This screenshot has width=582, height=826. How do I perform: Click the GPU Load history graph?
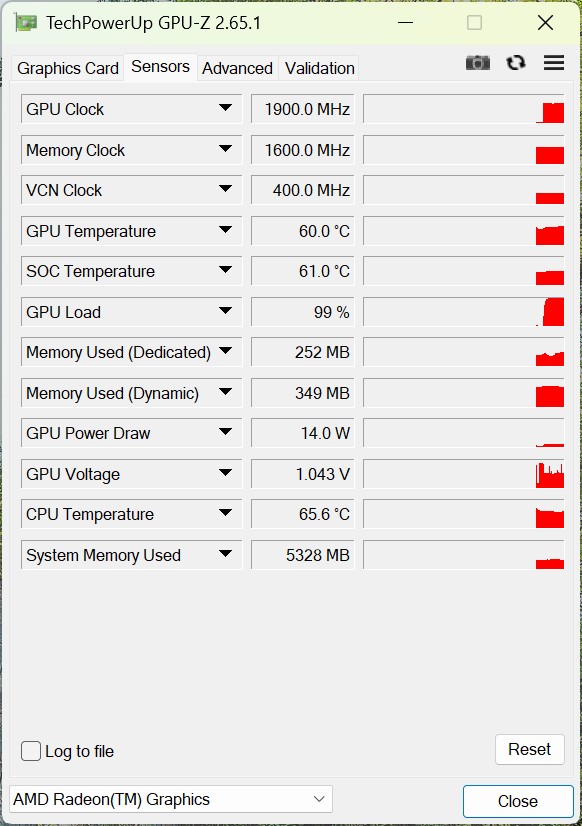pyautogui.click(x=464, y=312)
